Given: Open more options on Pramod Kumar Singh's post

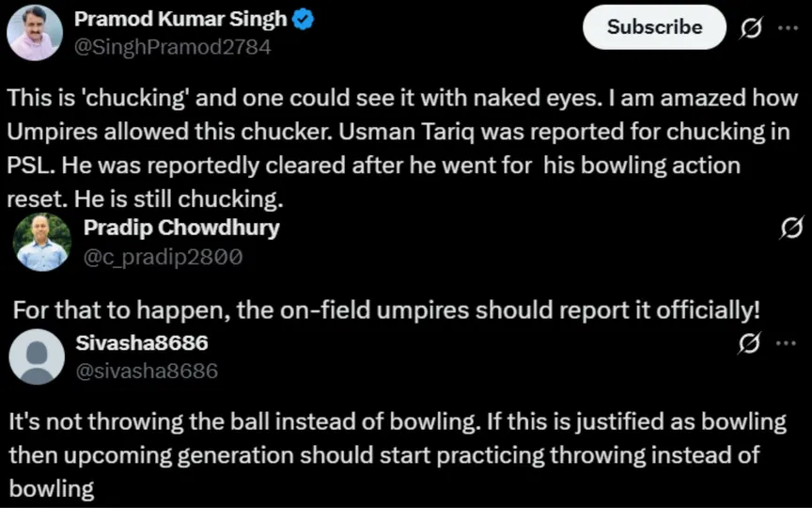Looking at the screenshot, I should point(788,28).
